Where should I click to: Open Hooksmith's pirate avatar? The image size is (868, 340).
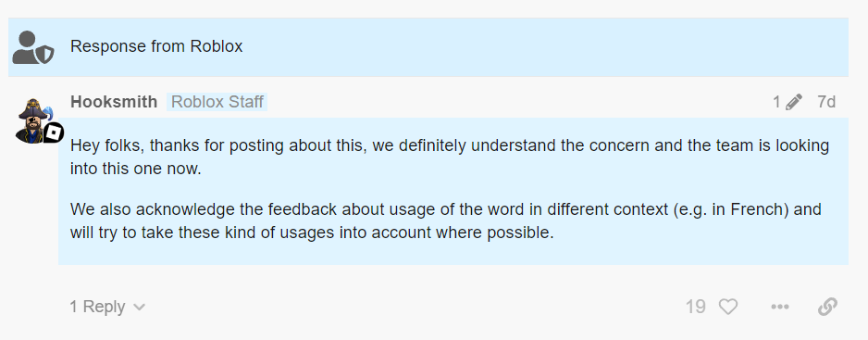coord(33,120)
